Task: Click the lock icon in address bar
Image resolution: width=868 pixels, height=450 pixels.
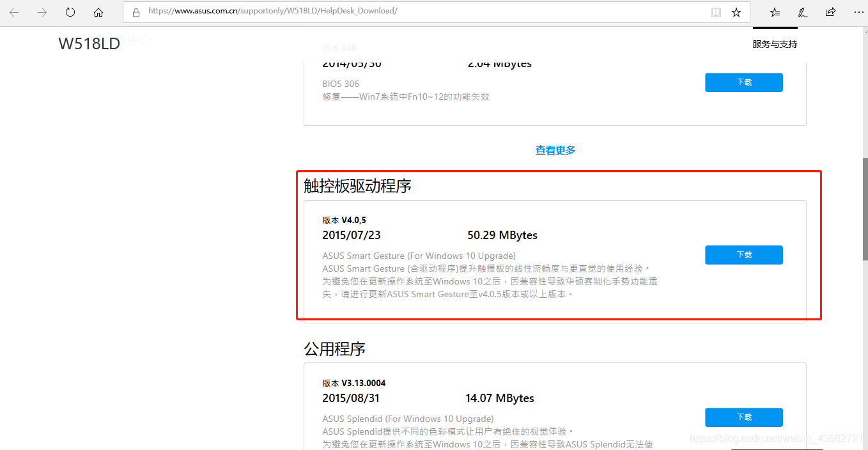Action: (x=136, y=12)
